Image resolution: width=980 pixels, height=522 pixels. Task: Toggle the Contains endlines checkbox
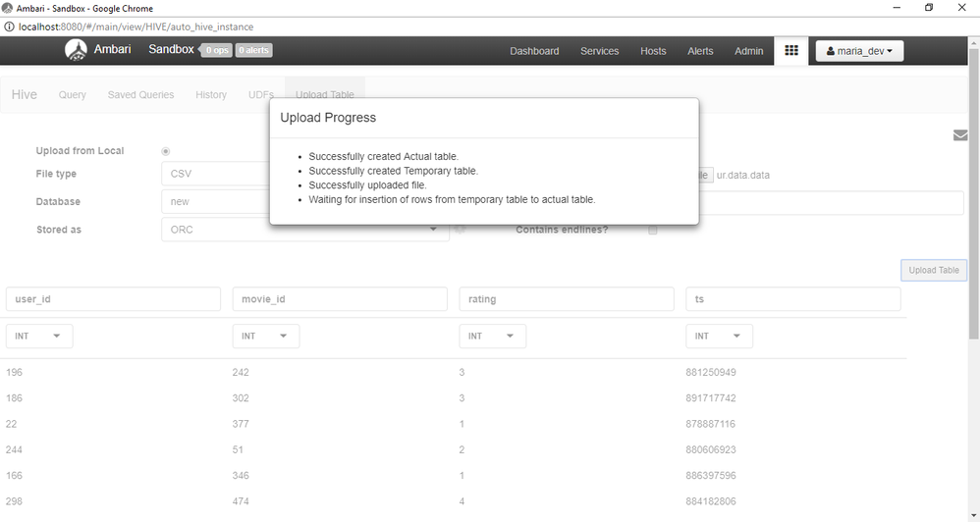pyautogui.click(x=652, y=230)
